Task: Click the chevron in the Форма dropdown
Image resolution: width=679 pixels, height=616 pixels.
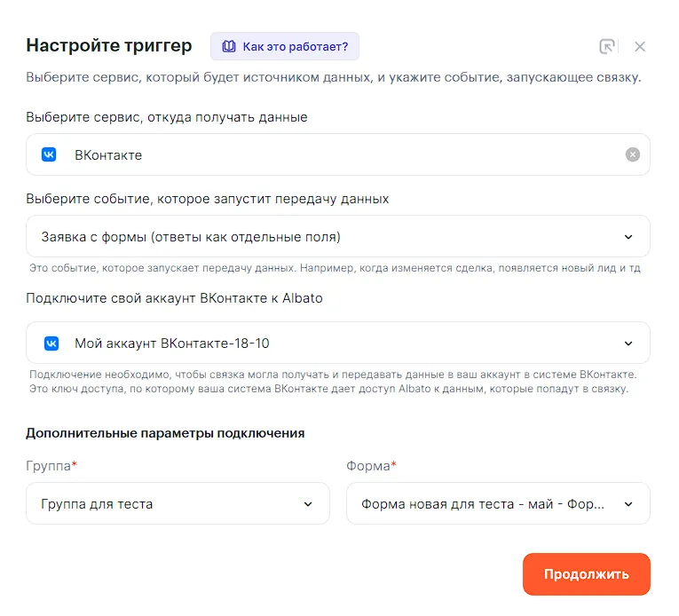Action: (x=628, y=504)
